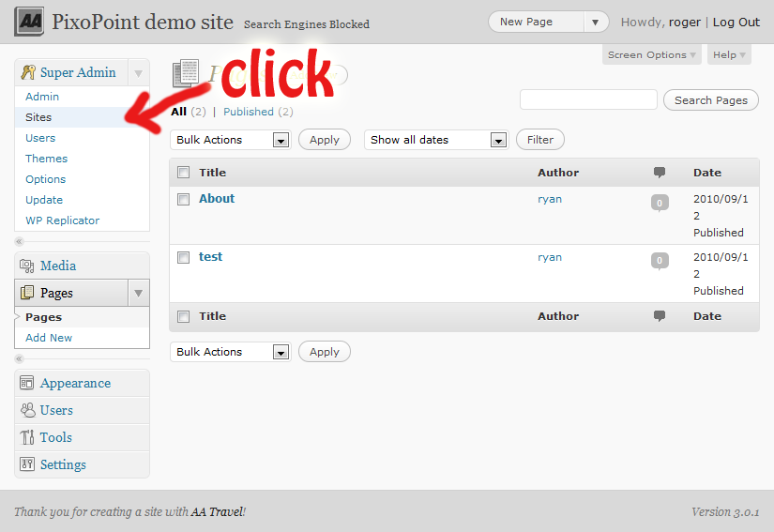The width and height of the screenshot is (774, 532).
Task: Open Update under Super Admin
Action: pos(44,201)
